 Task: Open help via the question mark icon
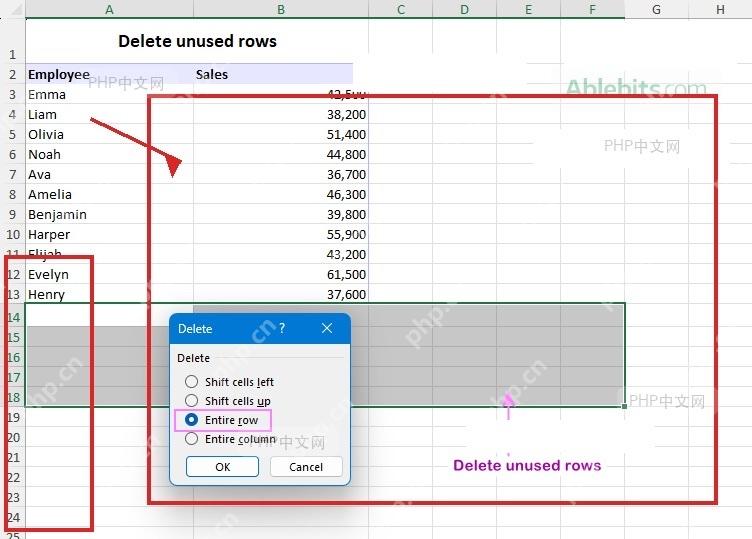click(282, 328)
